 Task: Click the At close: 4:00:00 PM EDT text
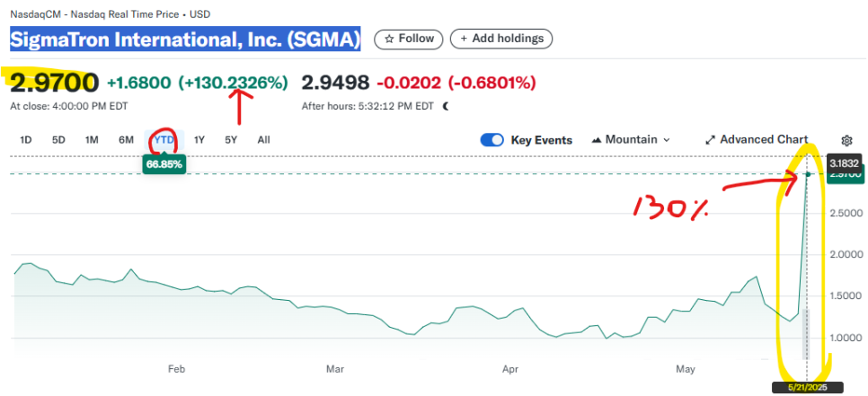[x=69, y=106]
